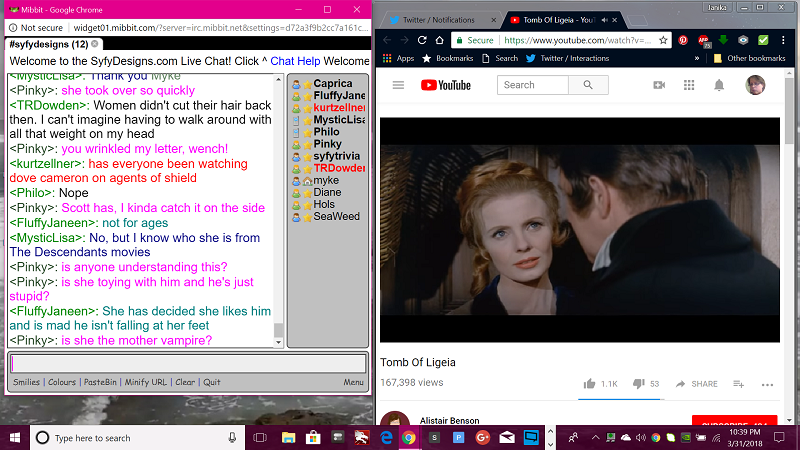Image resolution: width=800 pixels, height=450 pixels.
Task: Open Other bookmarks folder
Action: [x=749, y=58]
